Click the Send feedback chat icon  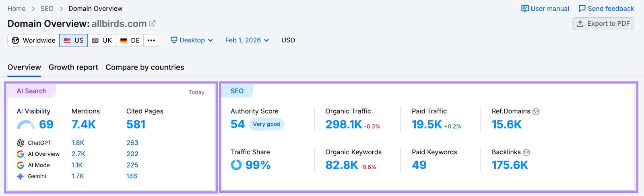[x=582, y=8]
